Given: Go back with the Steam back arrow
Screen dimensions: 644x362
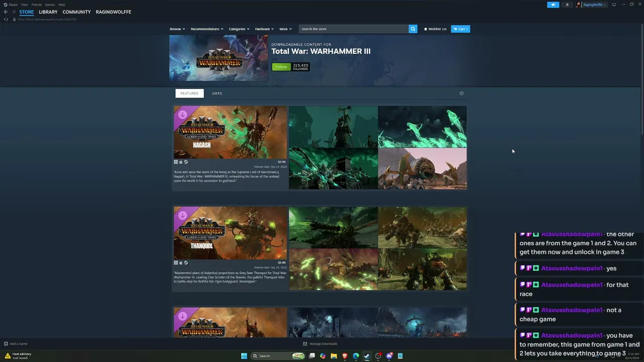Looking at the screenshot, I should point(6,12).
